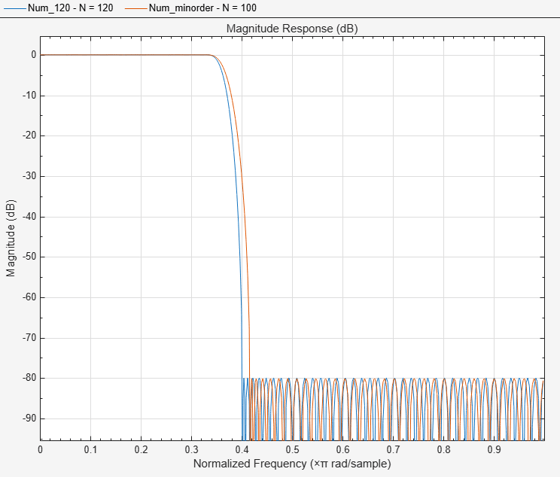
Task: Click the 0 tick label on y-axis
Action: tap(34, 55)
